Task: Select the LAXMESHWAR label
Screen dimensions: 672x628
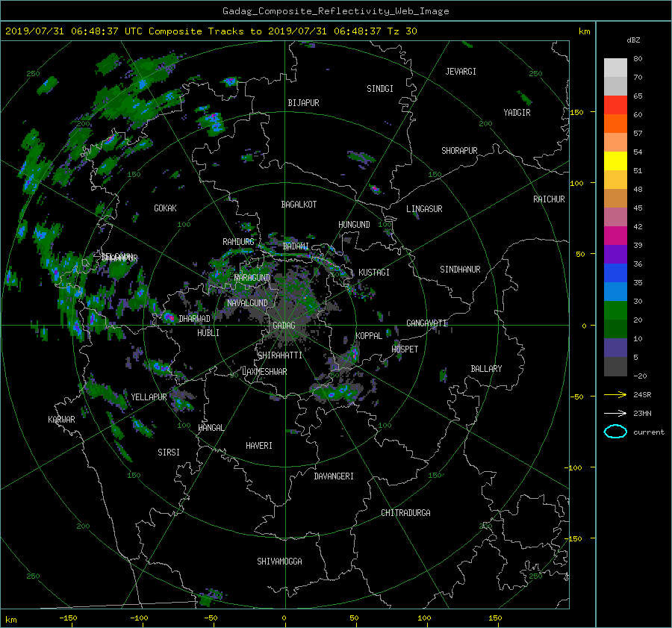Action: pos(264,372)
